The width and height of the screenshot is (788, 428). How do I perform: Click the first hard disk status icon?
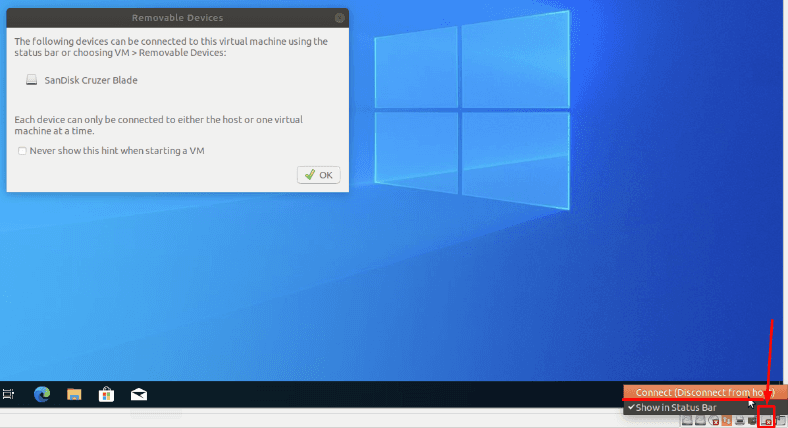click(x=687, y=420)
